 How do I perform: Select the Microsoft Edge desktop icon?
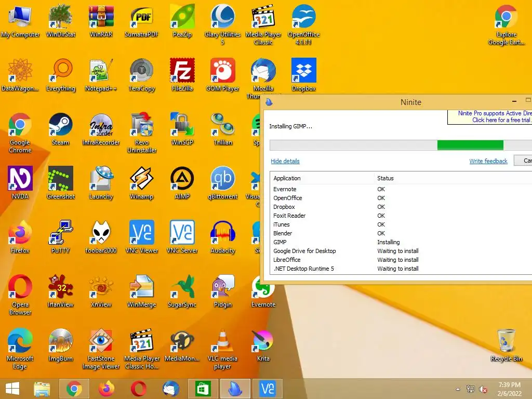click(20, 349)
